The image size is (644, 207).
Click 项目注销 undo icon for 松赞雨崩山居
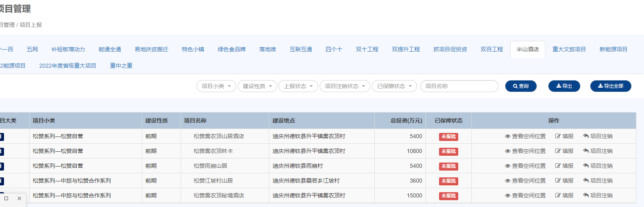[586, 166]
